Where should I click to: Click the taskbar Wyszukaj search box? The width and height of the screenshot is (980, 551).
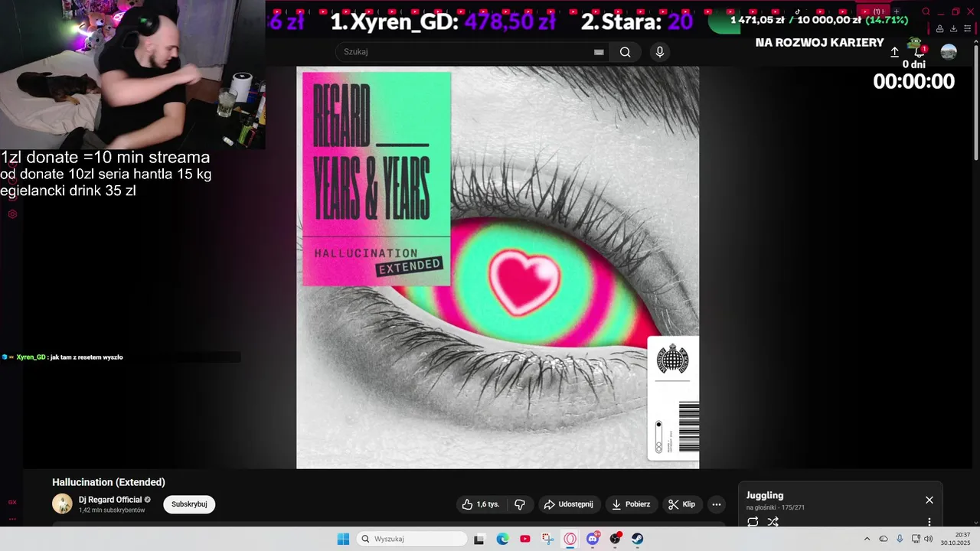413,539
